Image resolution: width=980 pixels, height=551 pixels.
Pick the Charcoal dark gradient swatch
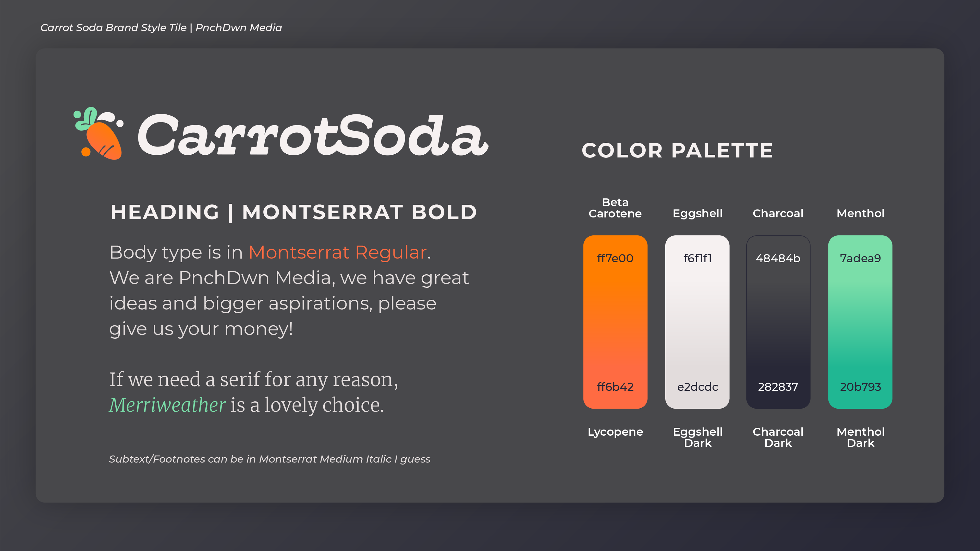[x=778, y=322]
